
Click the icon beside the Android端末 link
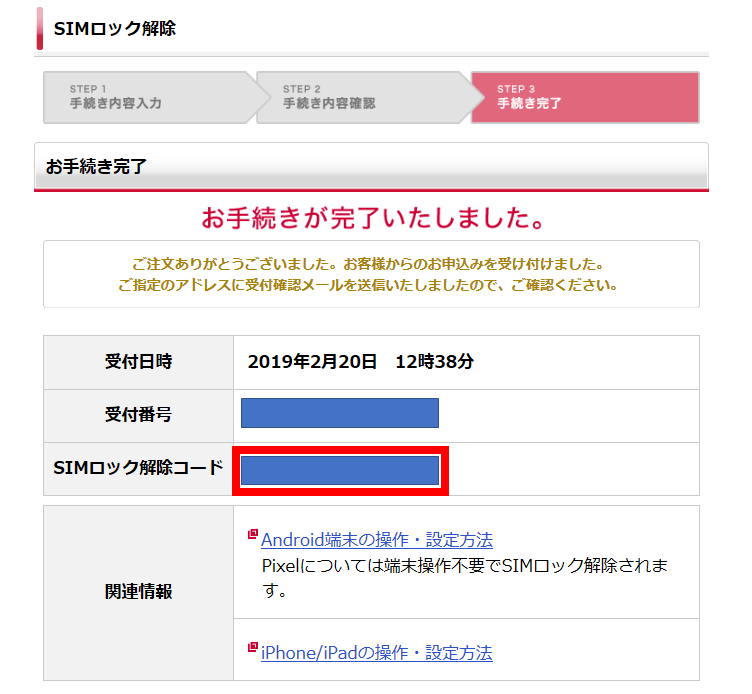coord(252,534)
